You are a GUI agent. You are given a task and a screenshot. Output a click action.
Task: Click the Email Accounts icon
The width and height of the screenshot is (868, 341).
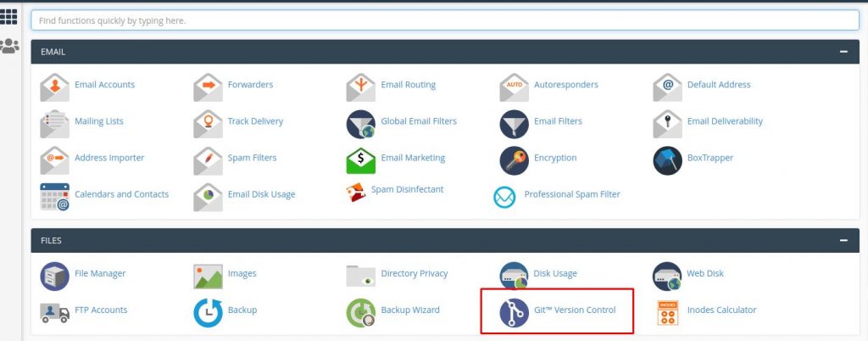pos(54,86)
